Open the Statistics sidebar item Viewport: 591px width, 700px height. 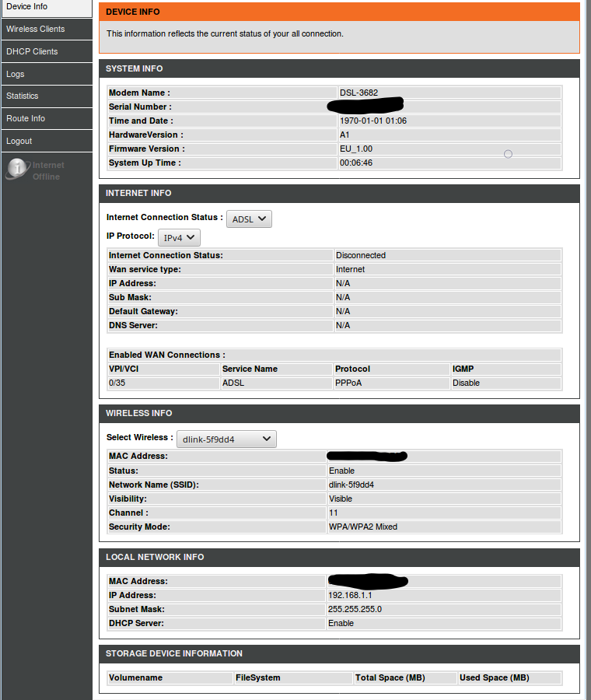click(23, 96)
